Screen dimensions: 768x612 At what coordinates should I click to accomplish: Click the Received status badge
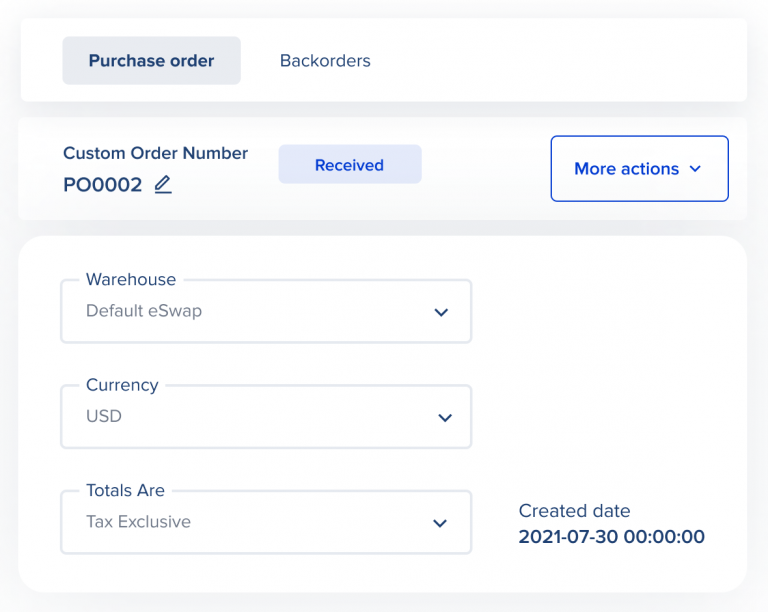click(x=349, y=165)
